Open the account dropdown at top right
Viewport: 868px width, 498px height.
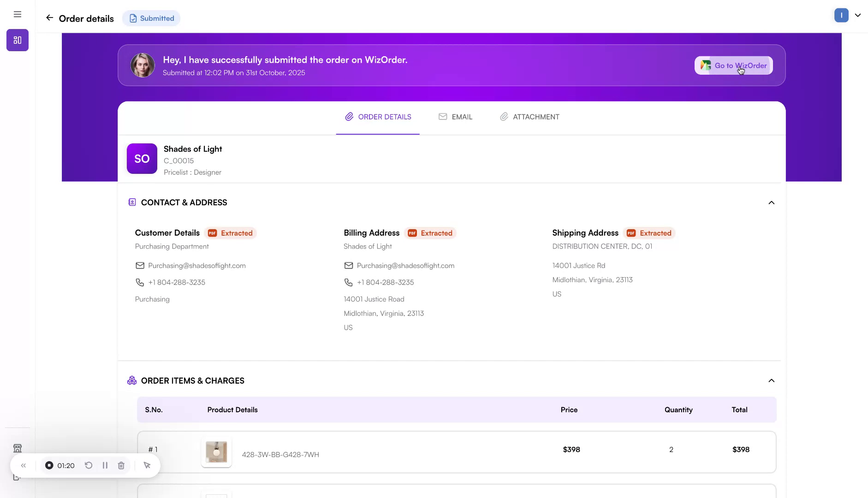[x=857, y=15]
